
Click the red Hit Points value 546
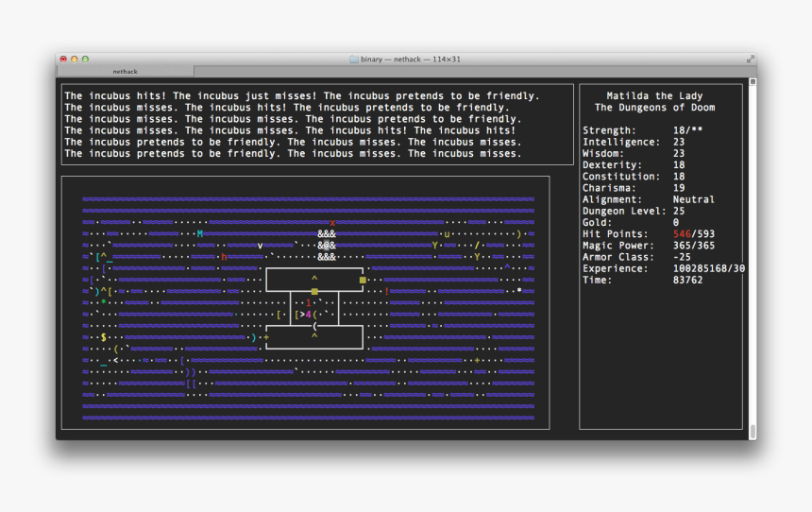682,234
